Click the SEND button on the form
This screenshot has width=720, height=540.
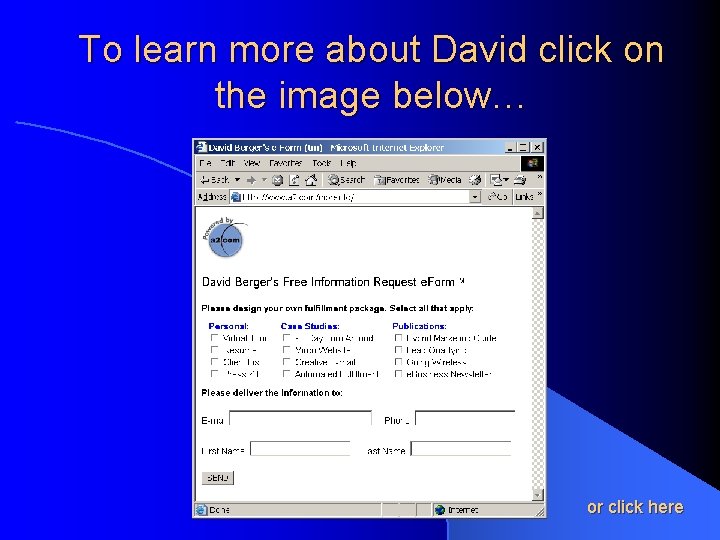[x=218, y=478]
